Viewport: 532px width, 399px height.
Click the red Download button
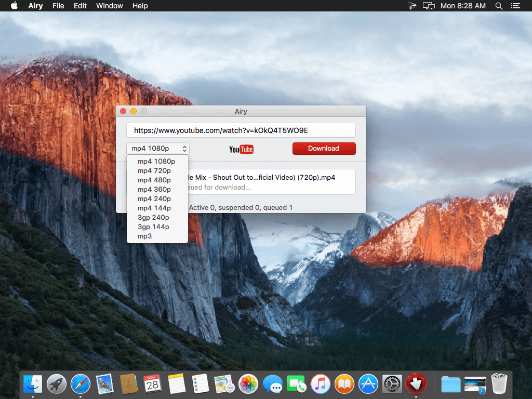[324, 149]
